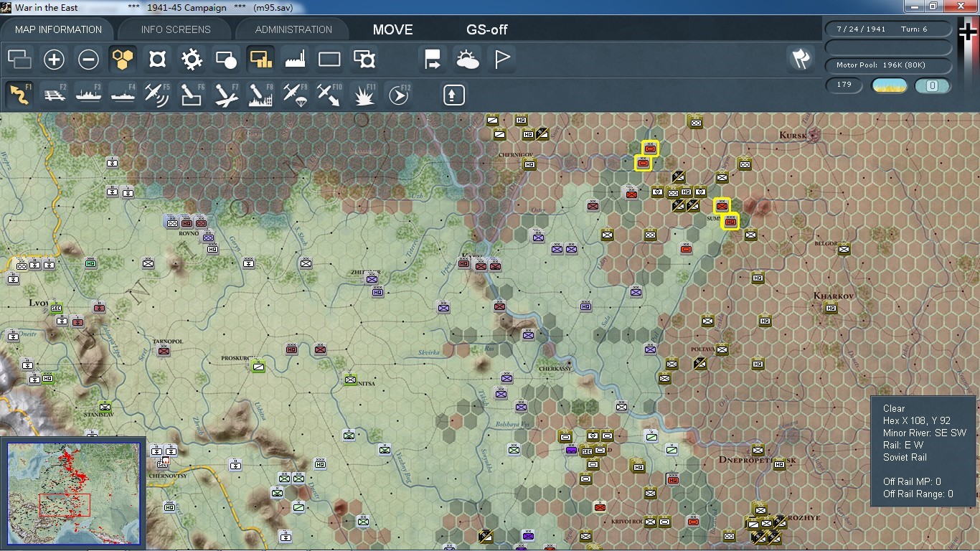Click the "Soviet Rail" info text

pyautogui.click(x=905, y=457)
